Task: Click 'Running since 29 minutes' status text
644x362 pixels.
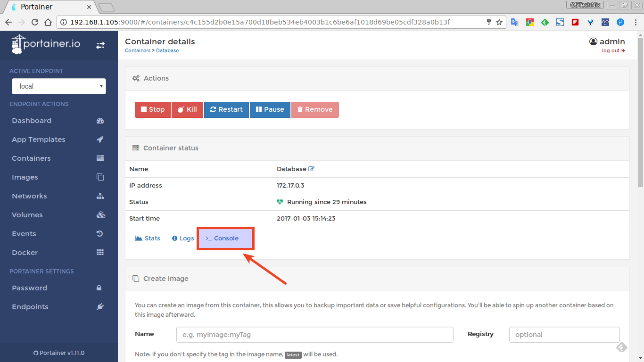Action: point(327,202)
